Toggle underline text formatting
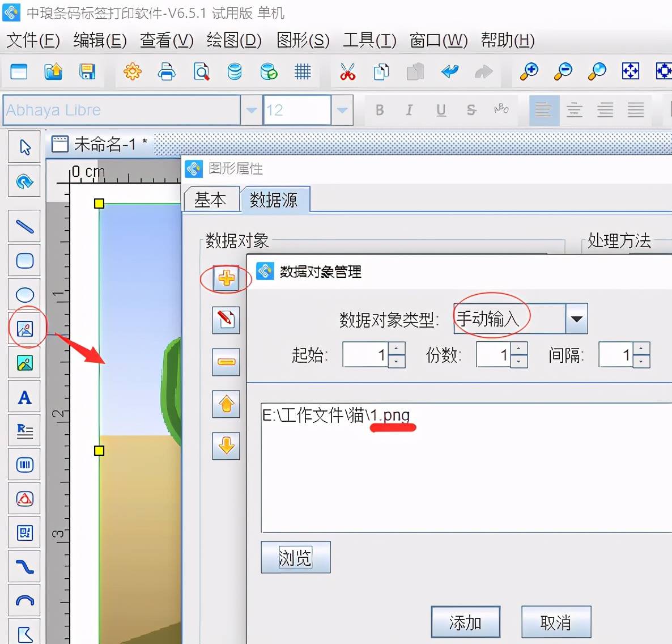Image resolution: width=672 pixels, height=644 pixels. (441, 110)
